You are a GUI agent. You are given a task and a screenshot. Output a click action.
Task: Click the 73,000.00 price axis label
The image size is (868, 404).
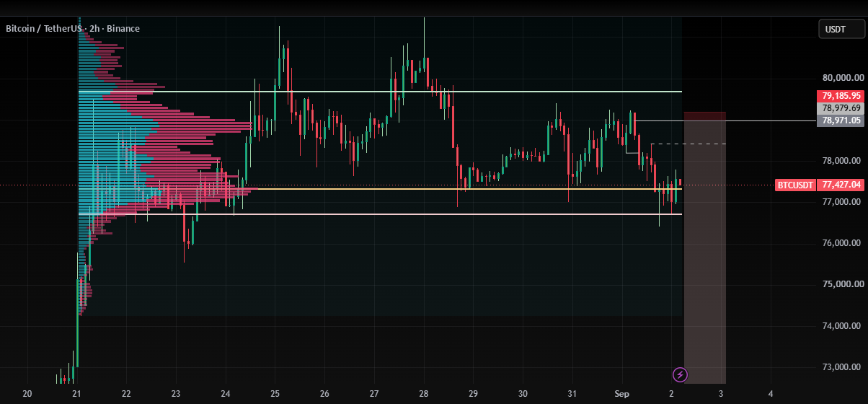click(843, 367)
